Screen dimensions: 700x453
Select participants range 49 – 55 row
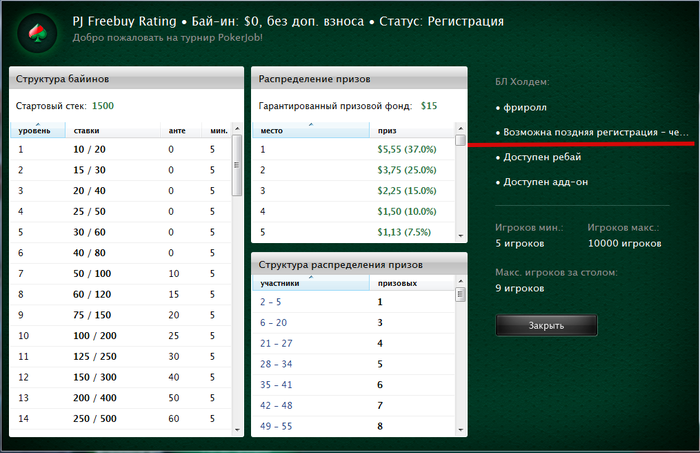click(x=354, y=426)
